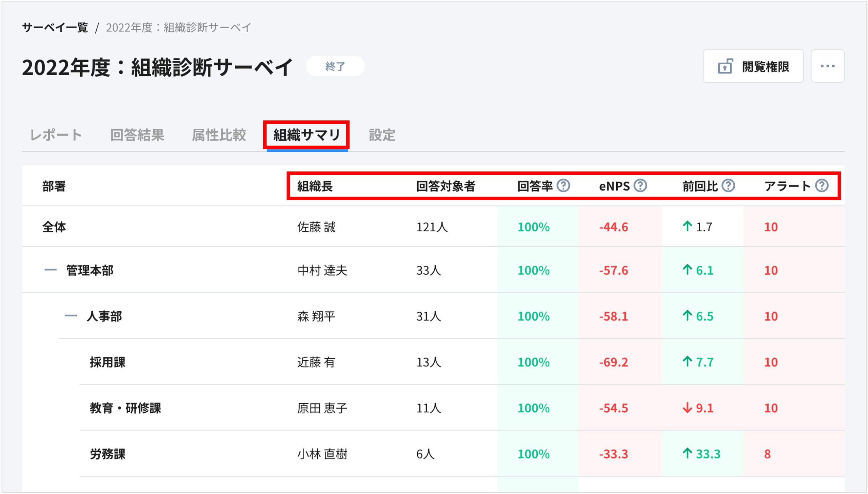
Task: Switch to the 回答結果 tab
Action: [x=137, y=135]
